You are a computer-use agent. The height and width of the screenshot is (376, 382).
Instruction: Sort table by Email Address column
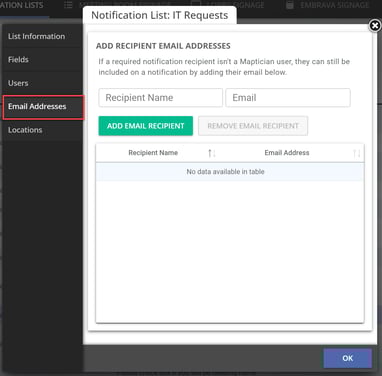[x=292, y=153]
